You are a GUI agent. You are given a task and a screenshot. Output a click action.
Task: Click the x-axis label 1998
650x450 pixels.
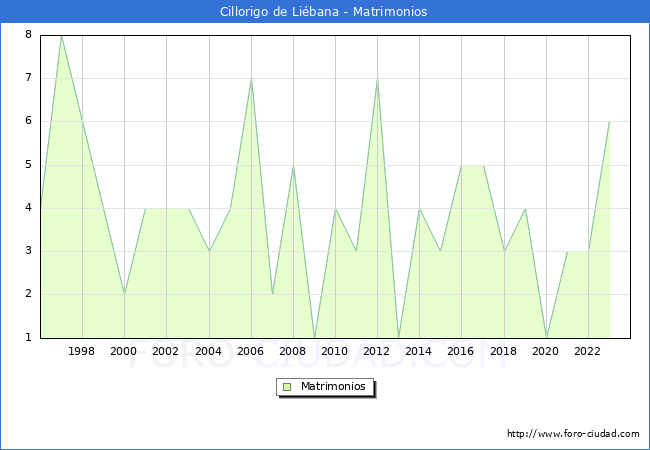(x=81, y=351)
